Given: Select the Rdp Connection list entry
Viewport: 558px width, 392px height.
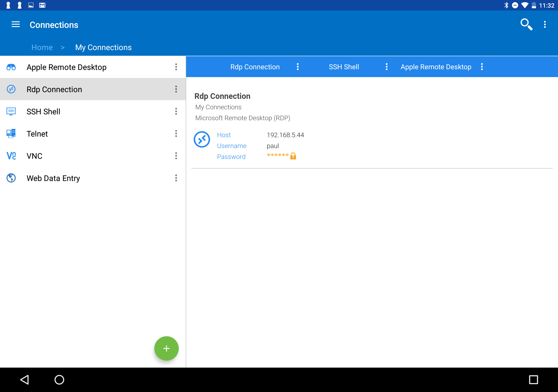Looking at the screenshot, I should click(93, 89).
